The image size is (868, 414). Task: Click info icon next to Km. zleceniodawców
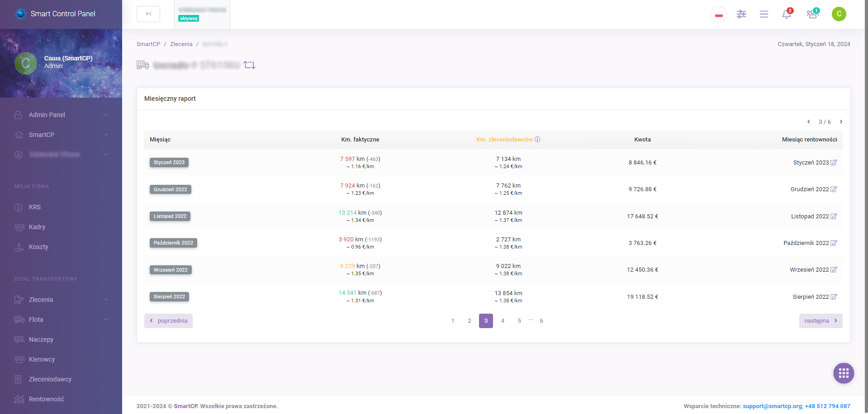tap(537, 139)
